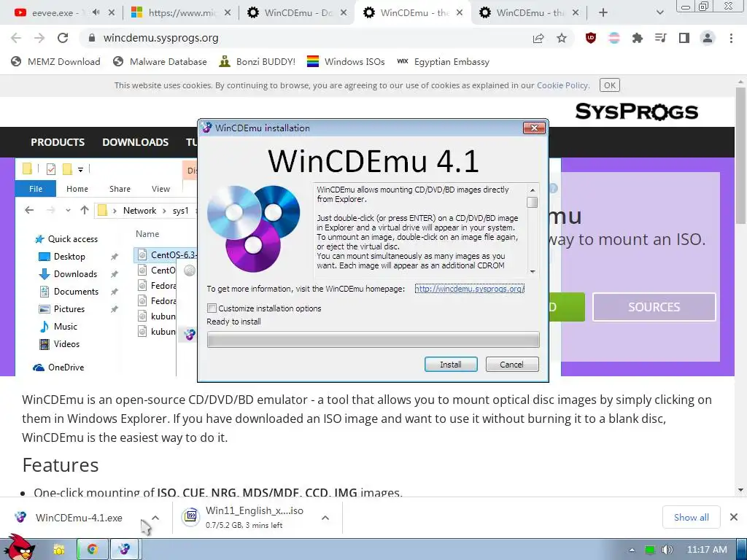The height and width of the screenshot is (560, 747).
Task: Open the Cookie Policy link
Action: [x=562, y=85]
